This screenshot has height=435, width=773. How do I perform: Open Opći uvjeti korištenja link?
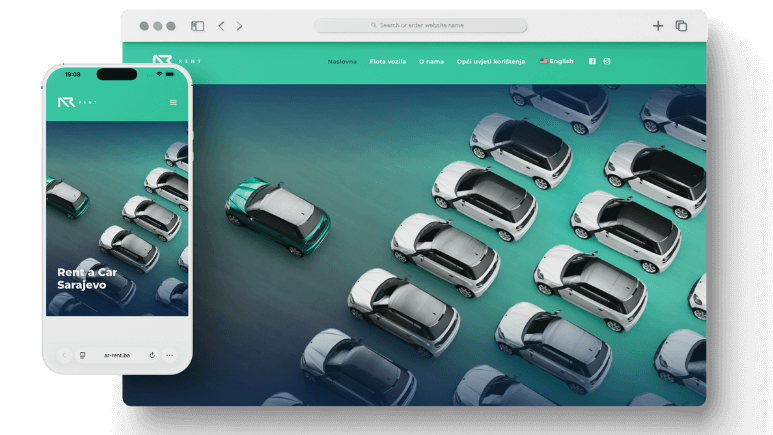[491, 62]
